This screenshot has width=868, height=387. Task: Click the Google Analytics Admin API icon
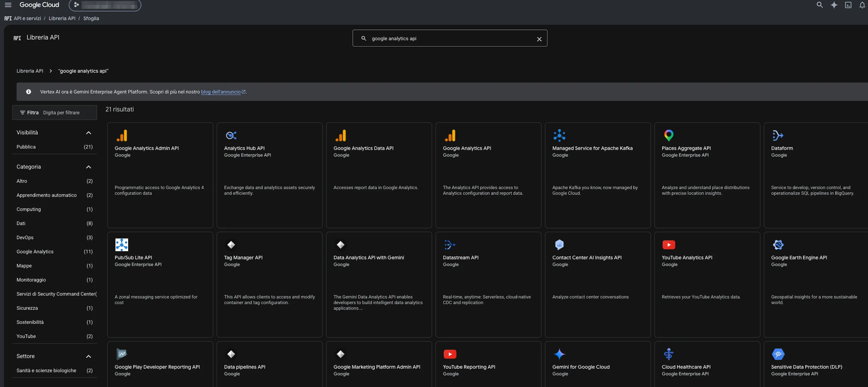tap(122, 135)
